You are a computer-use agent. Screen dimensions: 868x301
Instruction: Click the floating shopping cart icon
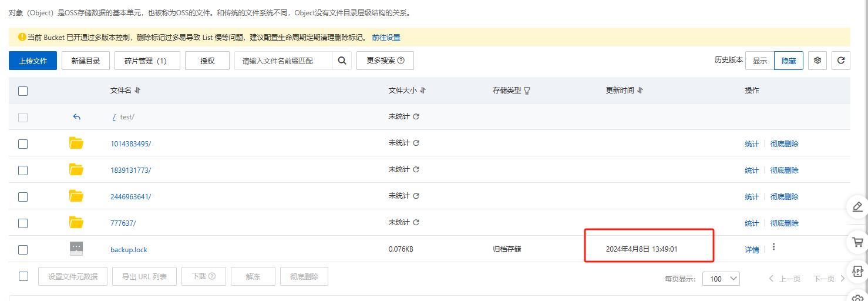click(x=857, y=242)
